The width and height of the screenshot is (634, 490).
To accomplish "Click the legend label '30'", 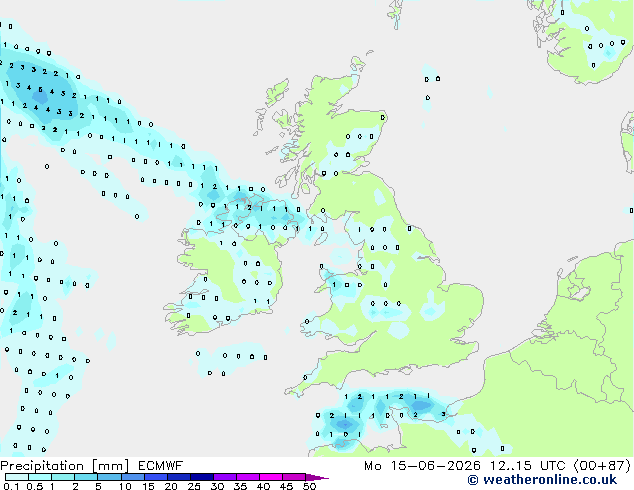I will click(x=217, y=486).
